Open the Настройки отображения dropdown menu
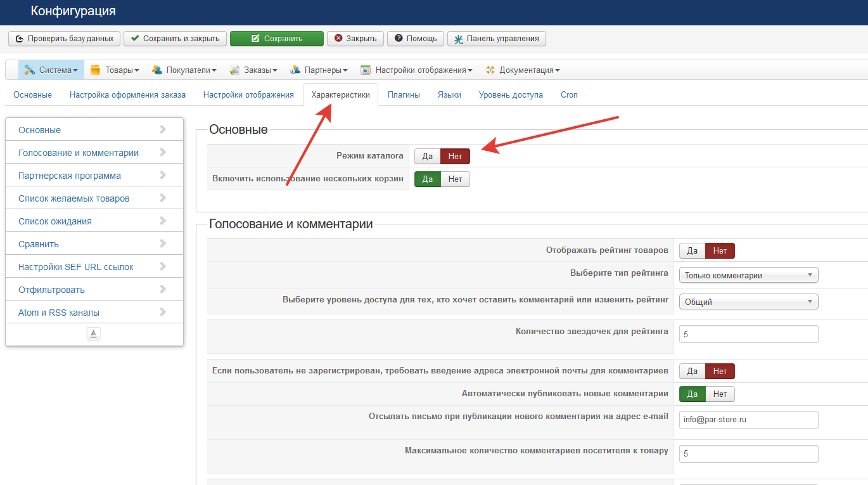Screen dimensions: 868x485 [416, 70]
